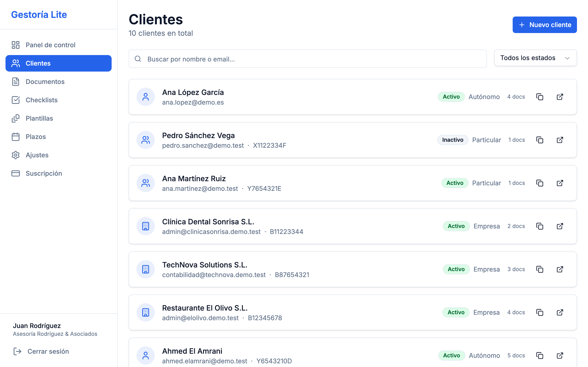
Task: Click copy icon on TechNova Solutions row
Action: click(x=540, y=270)
